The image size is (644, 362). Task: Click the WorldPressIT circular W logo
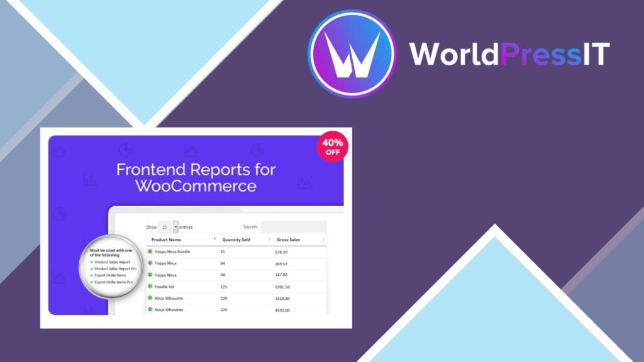352,54
